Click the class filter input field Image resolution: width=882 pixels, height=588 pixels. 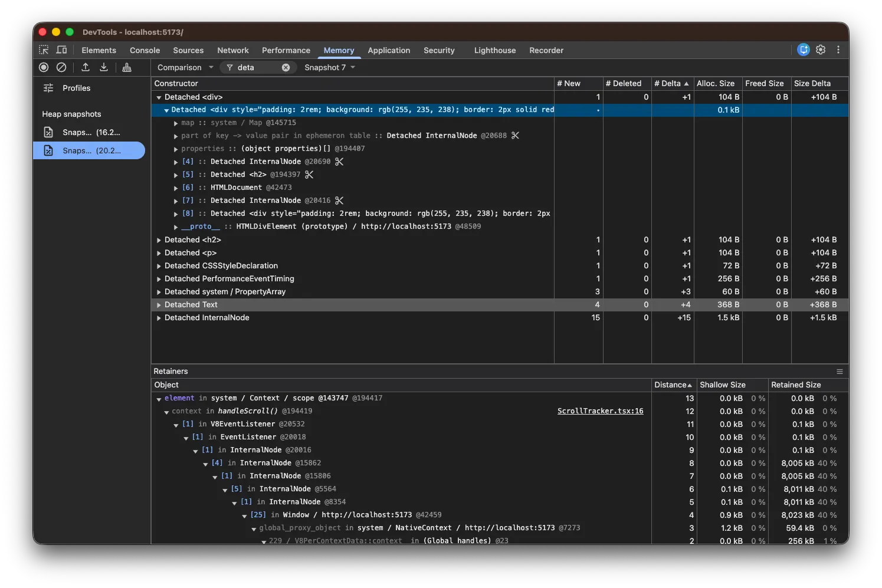pyautogui.click(x=258, y=67)
